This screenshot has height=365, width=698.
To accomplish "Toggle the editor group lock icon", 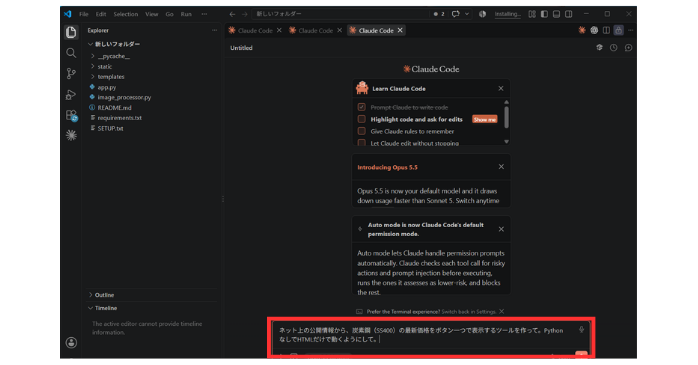I will click(618, 30).
